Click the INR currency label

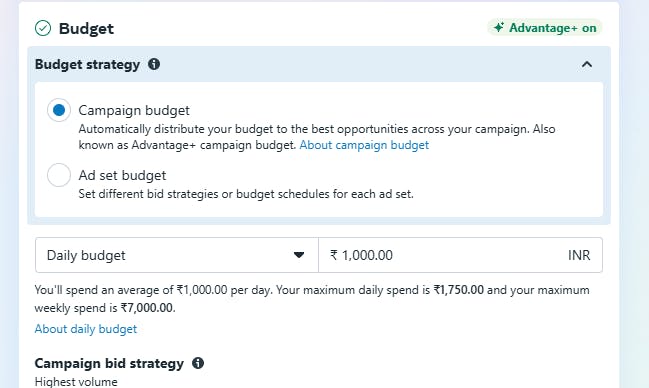click(579, 255)
